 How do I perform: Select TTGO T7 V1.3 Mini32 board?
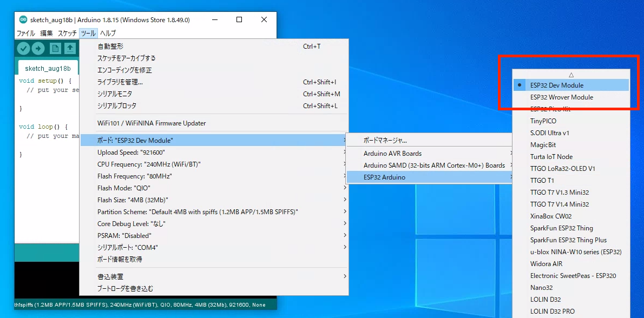(571, 193)
